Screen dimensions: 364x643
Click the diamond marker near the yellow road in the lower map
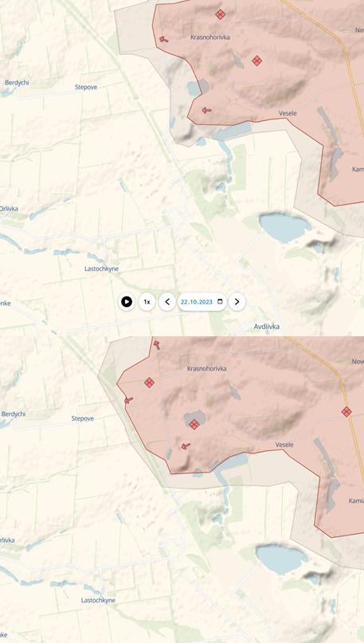[346, 412]
